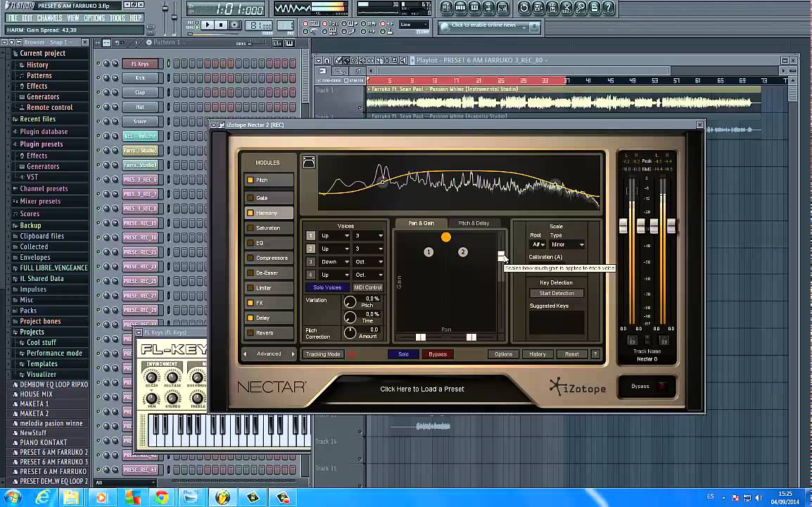Toggle the Saturation module enable square
The height and width of the screenshot is (507, 812).
click(250, 228)
